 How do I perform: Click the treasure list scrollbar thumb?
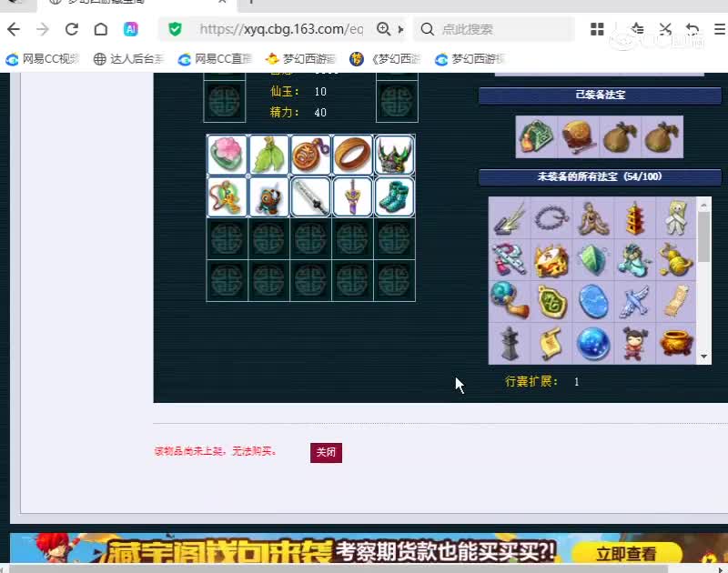click(703, 236)
